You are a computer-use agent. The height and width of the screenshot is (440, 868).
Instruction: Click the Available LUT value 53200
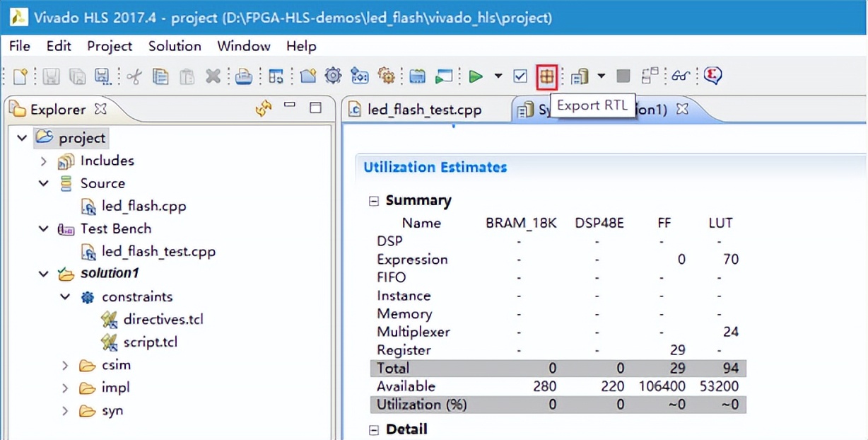719,386
